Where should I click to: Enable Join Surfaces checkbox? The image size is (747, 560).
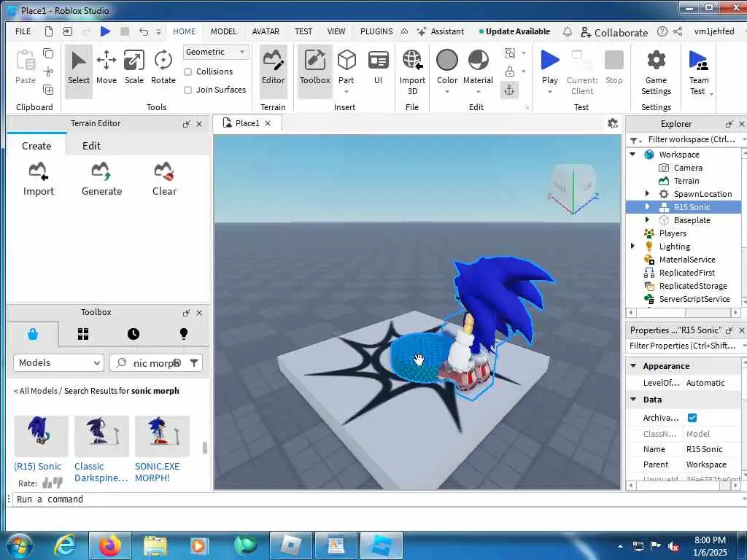point(187,90)
